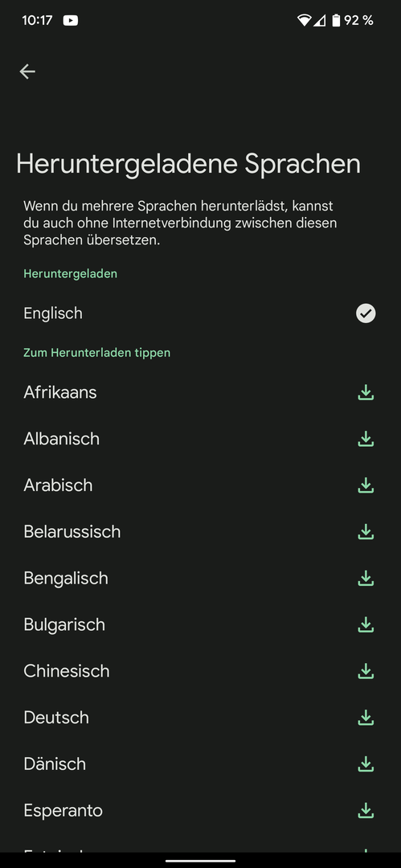The width and height of the screenshot is (401, 868).
Task: Click the download icon beside Dänisch
Action: click(366, 764)
